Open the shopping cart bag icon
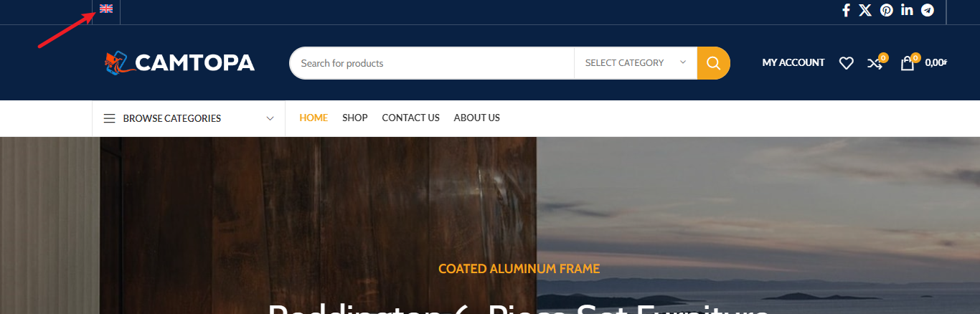Screen dimensions: 980x314 (x=908, y=63)
